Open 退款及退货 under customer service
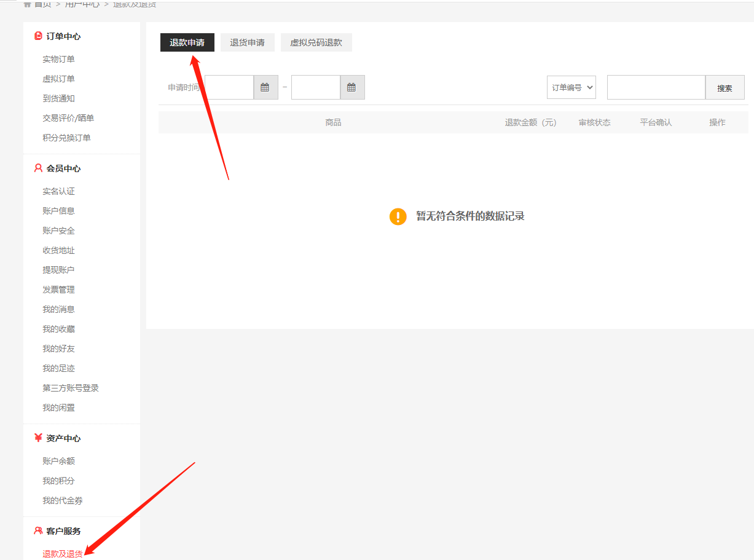Screen dimensions: 754x560 62,554
